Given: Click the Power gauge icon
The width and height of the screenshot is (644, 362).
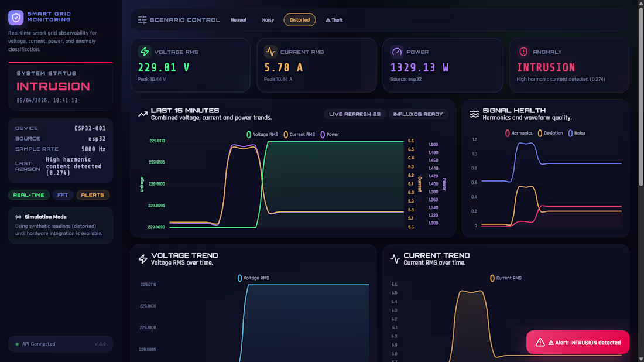Looking at the screenshot, I should tap(397, 52).
